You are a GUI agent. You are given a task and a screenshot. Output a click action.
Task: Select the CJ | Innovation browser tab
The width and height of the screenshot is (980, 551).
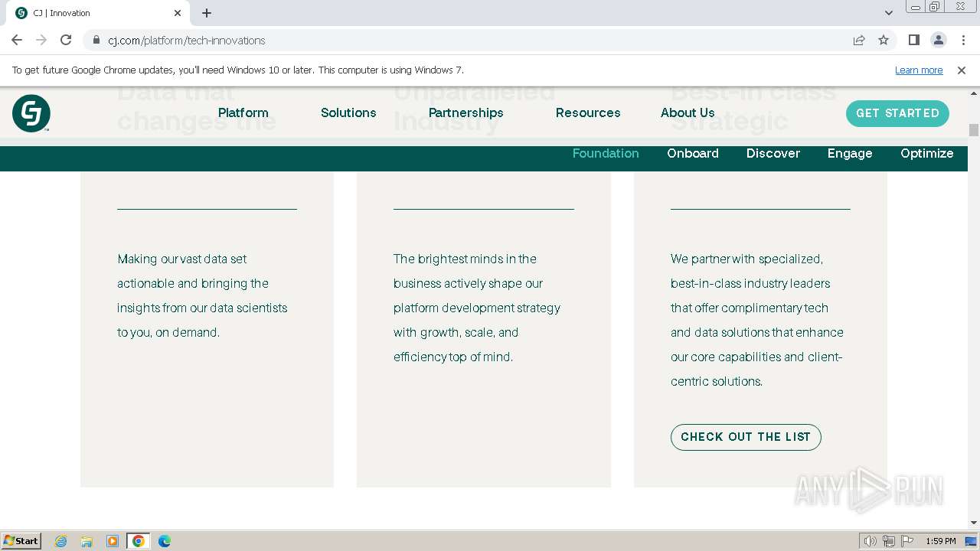point(98,13)
